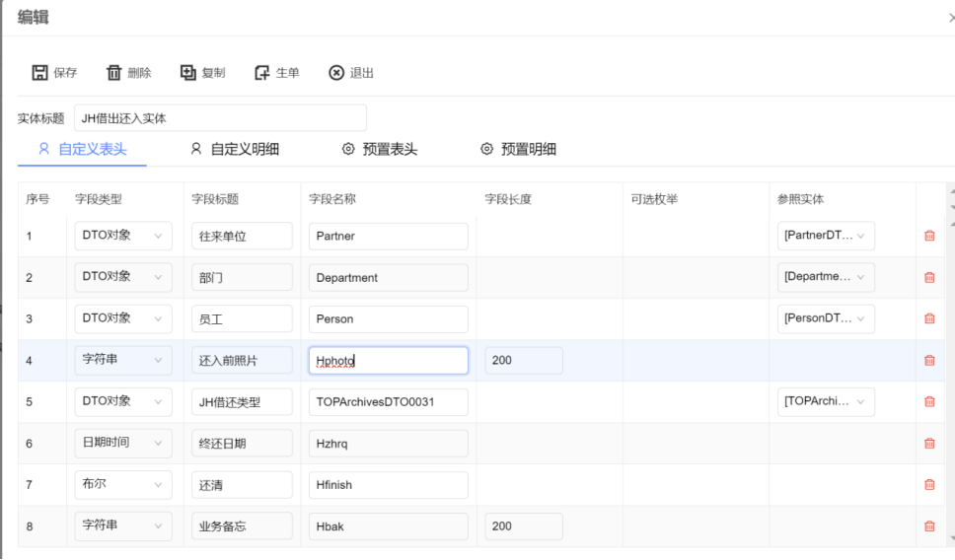Open field type dropdown for row 3 员工
The width and height of the screenshot is (955, 560).
123,318
